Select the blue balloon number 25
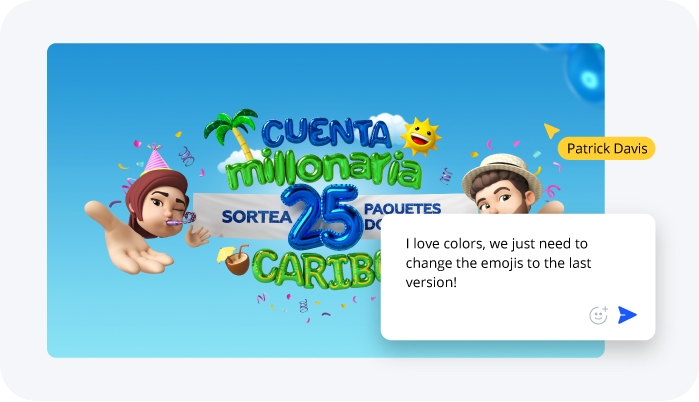This screenshot has height=402, width=699. [323, 217]
